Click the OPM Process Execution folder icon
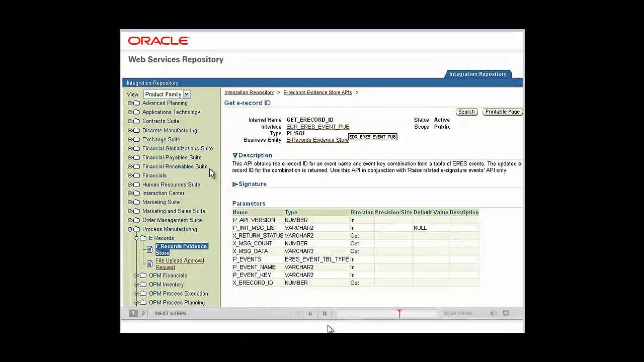The image size is (644, 362). coord(143,294)
